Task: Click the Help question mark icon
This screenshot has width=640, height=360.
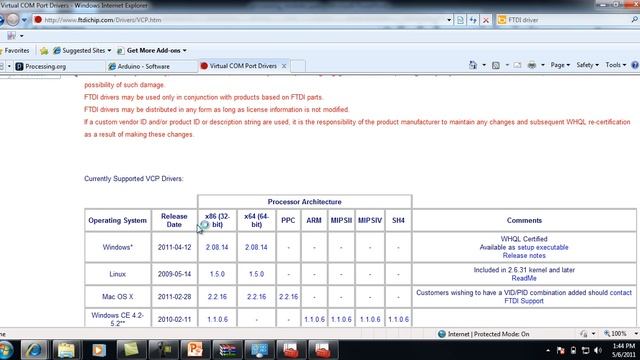Action: [x=635, y=65]
